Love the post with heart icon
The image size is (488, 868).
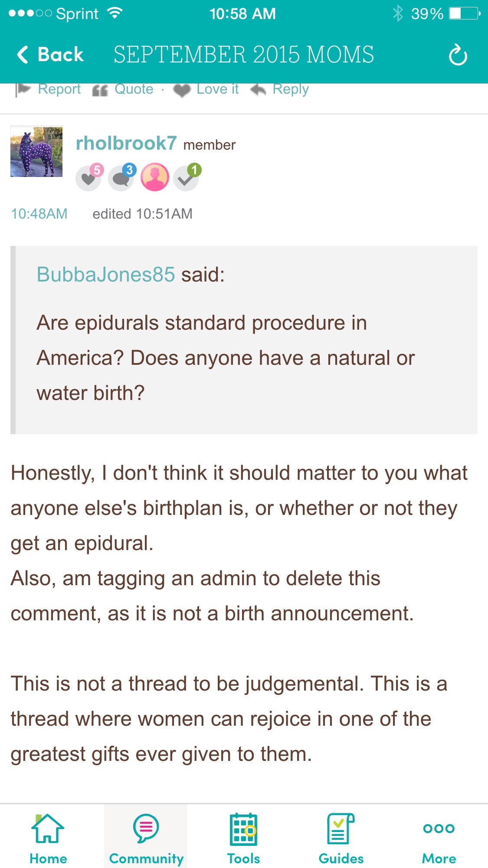point(206,89)
